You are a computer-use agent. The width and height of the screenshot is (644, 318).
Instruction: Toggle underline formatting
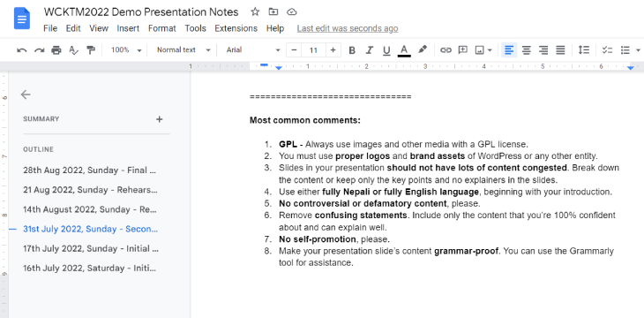386,50
